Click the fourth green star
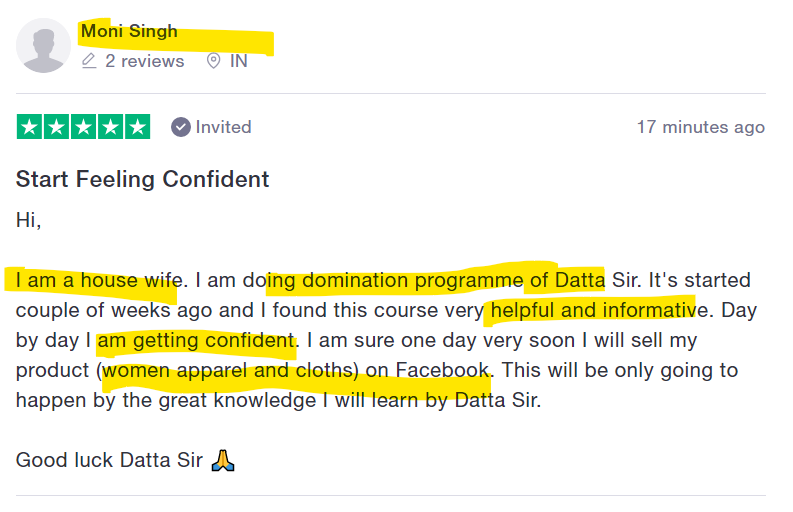This screenshot has height=512, width=793. [110, 126]
